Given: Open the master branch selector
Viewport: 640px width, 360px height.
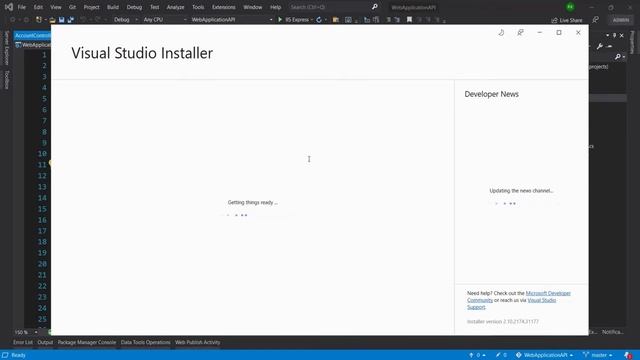Looking at the screenshot, I should click(x=598, y=355).
